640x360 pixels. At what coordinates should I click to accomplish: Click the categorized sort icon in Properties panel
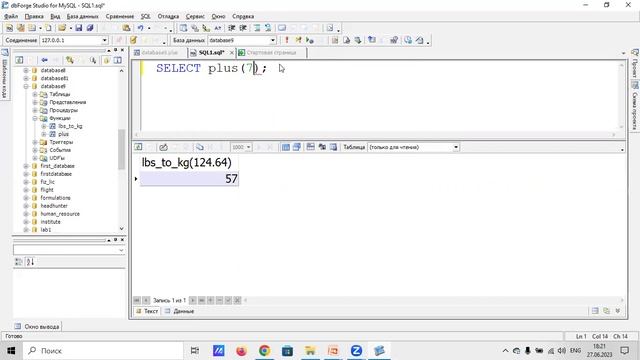coord(19,262)
